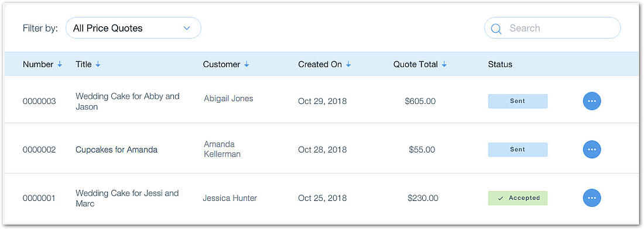Sort by Customer column arrow
644x229 pixels.
coord(246,64)
